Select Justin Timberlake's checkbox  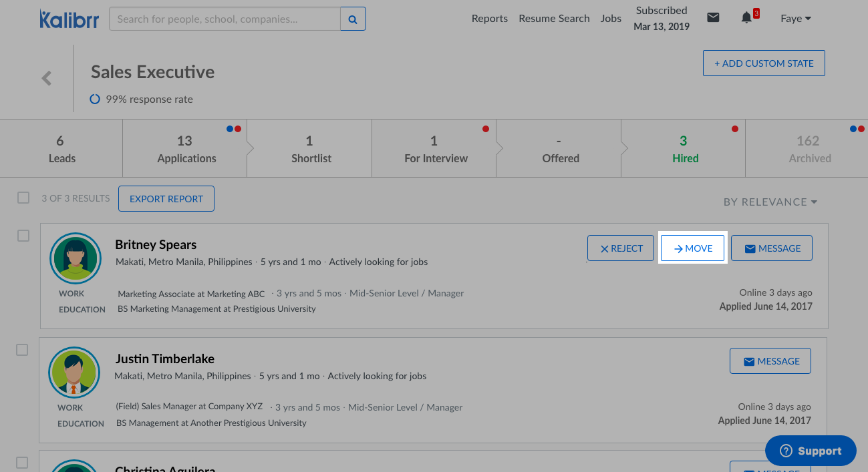coord(22,350)
